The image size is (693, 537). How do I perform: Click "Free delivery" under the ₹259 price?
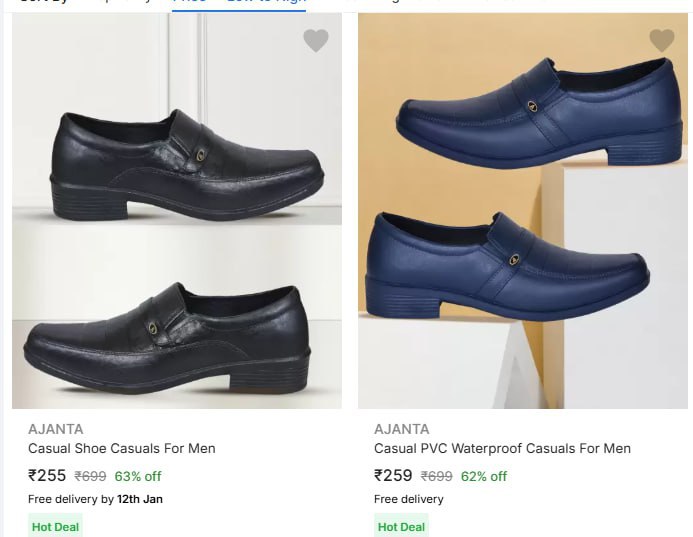tap(409, 499)
